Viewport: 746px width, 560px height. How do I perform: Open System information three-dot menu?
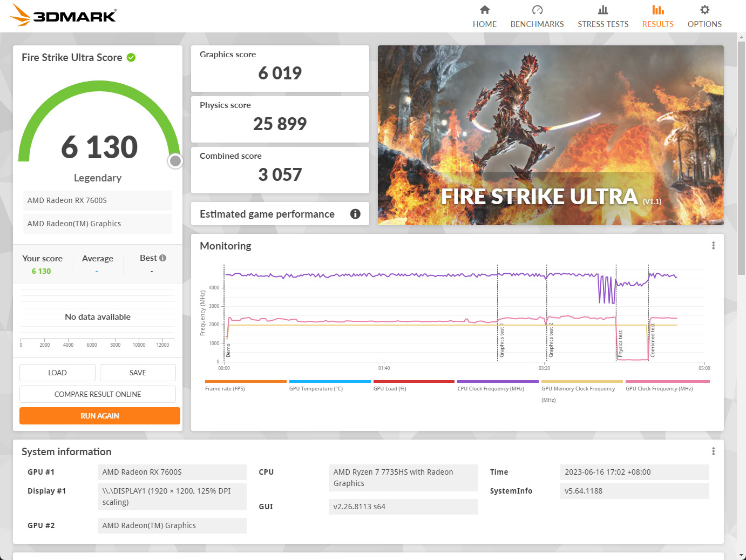tap(713, 451)
